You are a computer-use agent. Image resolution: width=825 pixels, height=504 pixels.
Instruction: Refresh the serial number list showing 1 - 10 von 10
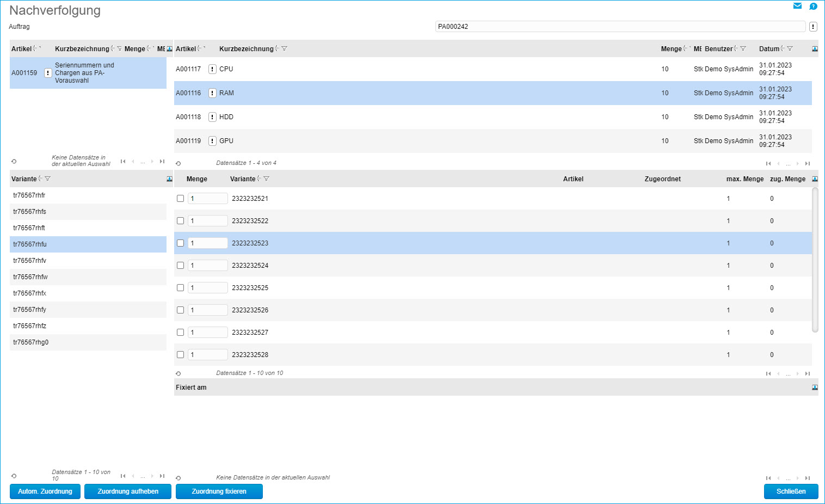click(x=178, y=373)
